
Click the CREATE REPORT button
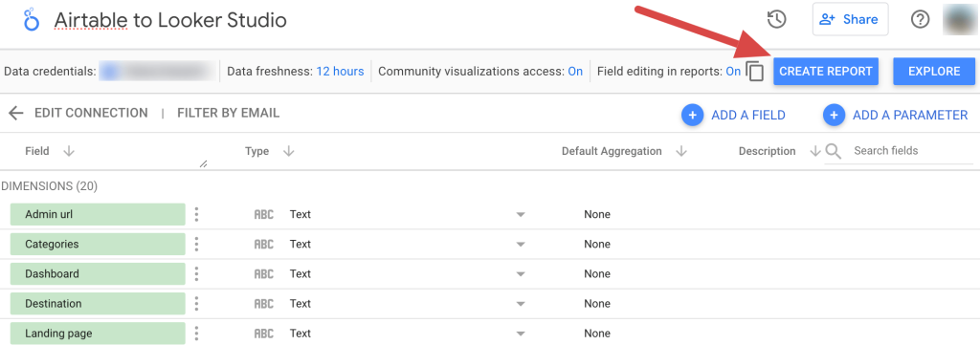826,71
